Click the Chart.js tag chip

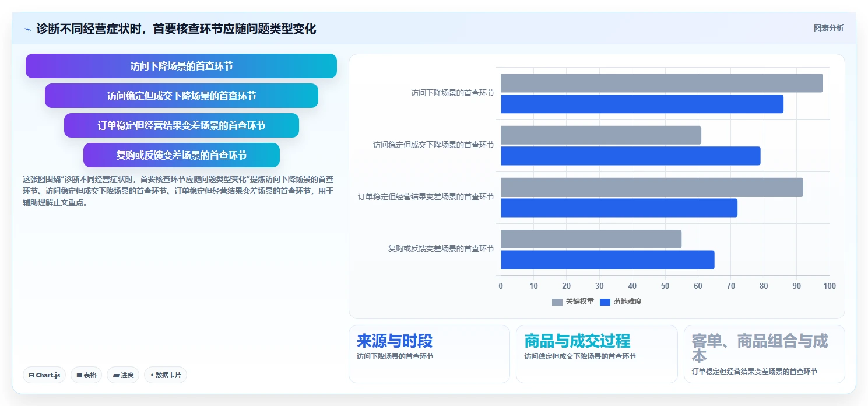click(44, 375)
